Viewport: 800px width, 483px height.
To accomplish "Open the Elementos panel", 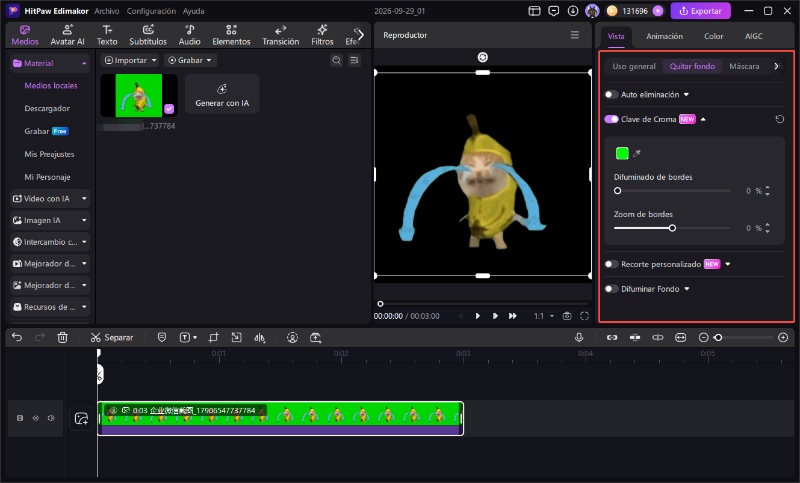I will tap(231, 35).
